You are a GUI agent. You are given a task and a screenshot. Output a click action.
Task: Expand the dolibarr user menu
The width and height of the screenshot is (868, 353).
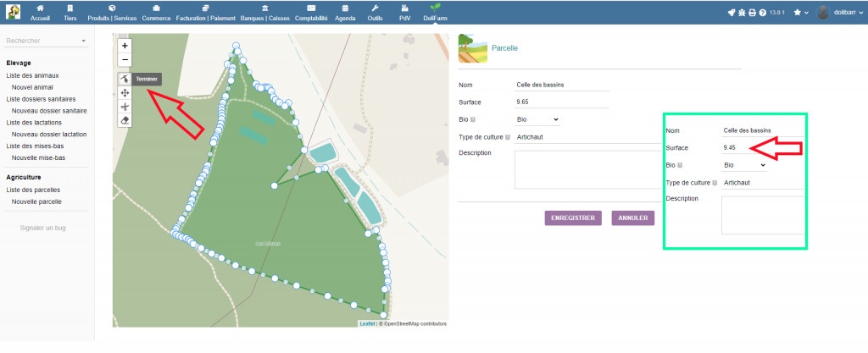[839, 13]
